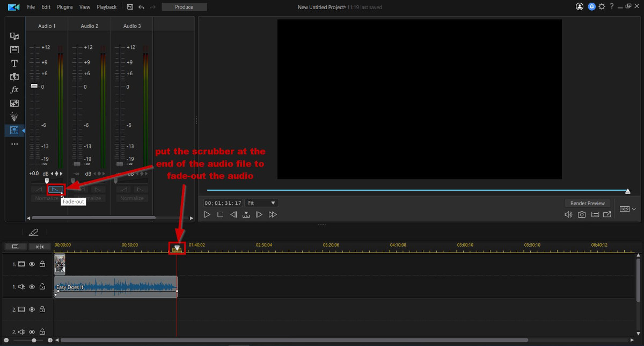This screenshot has height=346, width=644.
Task: Select the Effects Room (fx) icon
Action: [14, 90]
